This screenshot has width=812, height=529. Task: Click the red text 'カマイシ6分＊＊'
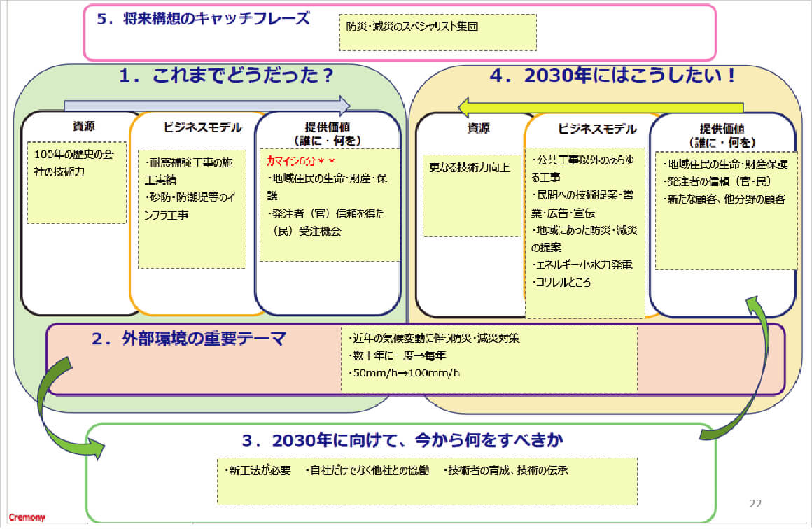[302, 161]
